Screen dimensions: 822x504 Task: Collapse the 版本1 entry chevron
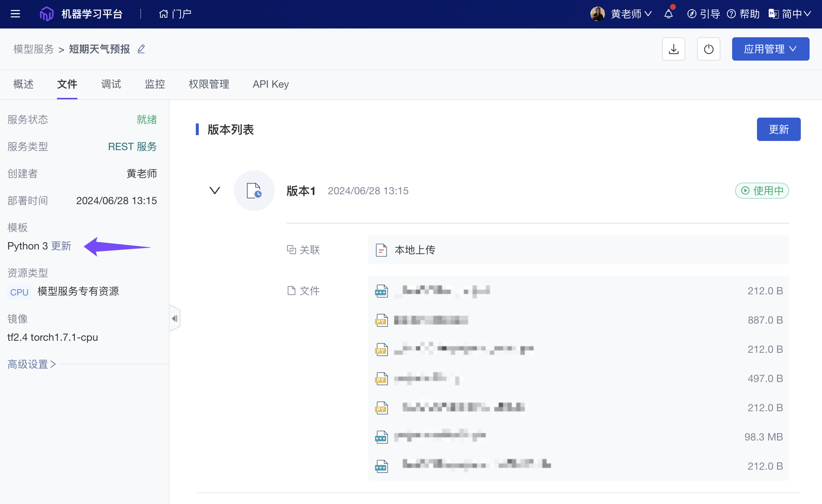tap(215, 190)
